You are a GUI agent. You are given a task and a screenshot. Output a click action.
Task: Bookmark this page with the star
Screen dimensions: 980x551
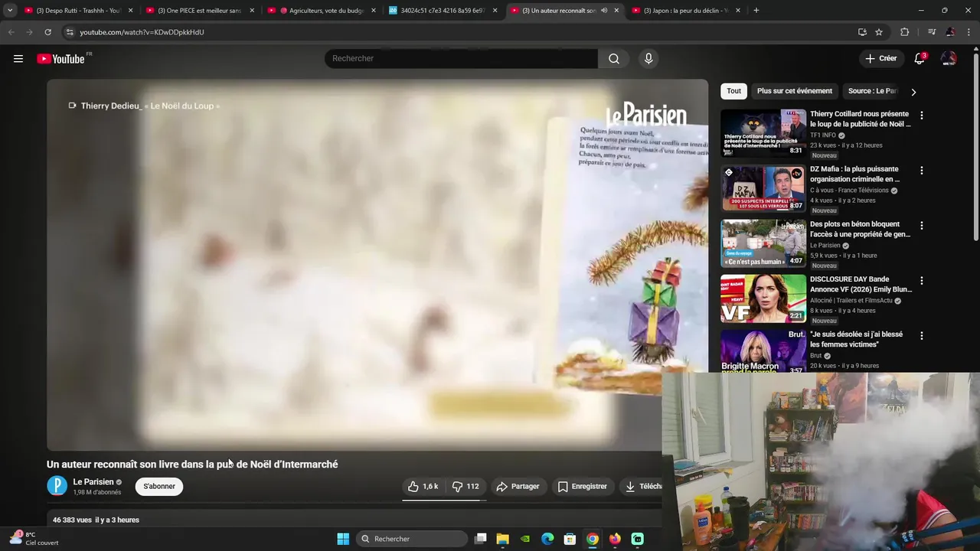click(879, 32)
